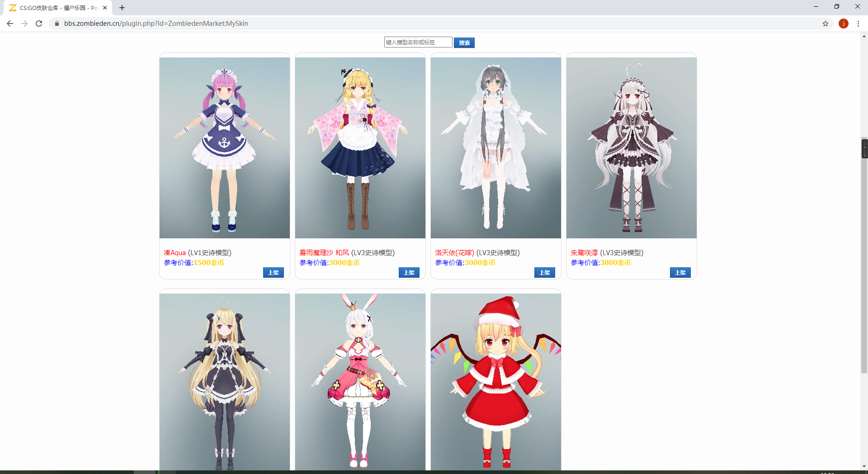This screenshot has height=474, width=868.
Task: Open a new browser tab
Action: tap(122, 8)
